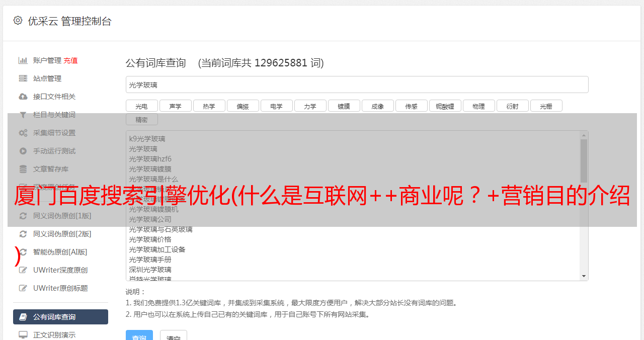Screen dimensions: 644x340
Task: Click the server icon next to 站点管理
Action: click(23, 78)
